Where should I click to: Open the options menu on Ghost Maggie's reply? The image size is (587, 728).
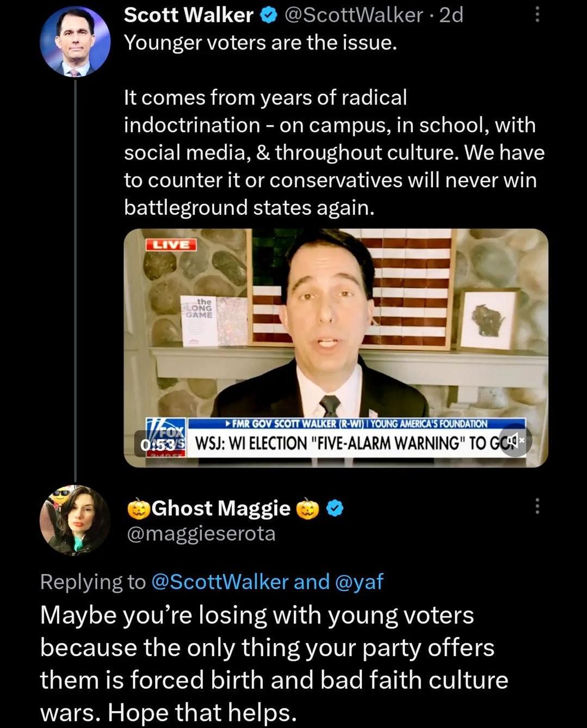point(536,507)
